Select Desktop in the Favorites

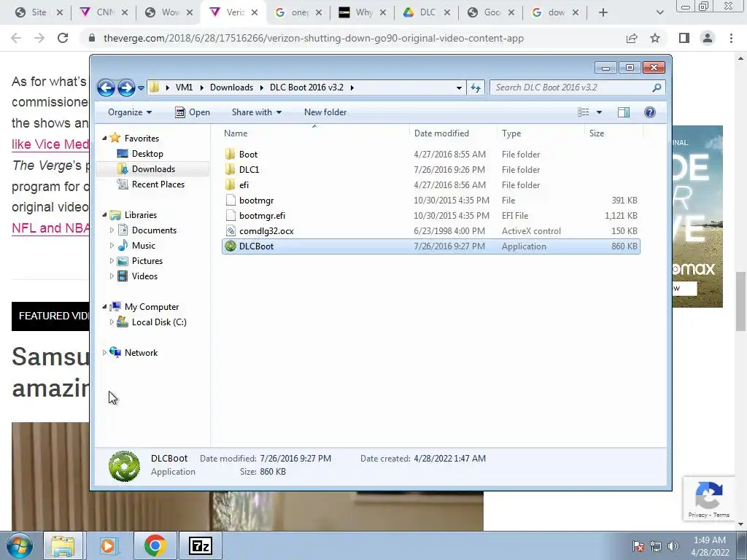point(147,154)
